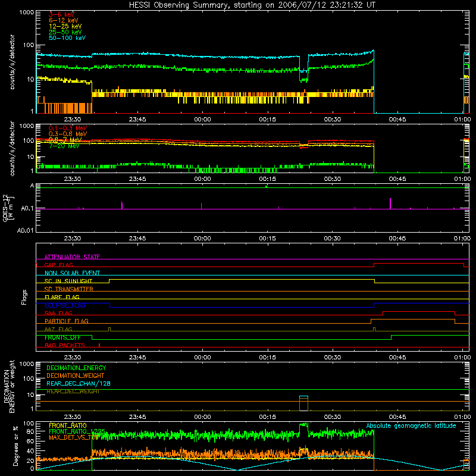Click the DECIMATION_ENERGY legend label

[x=76, y=368]
